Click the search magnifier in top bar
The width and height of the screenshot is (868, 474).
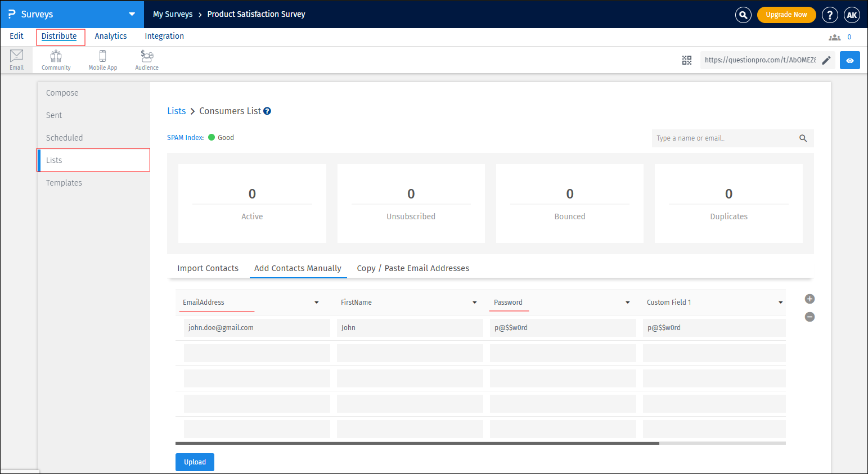(743, 15)
